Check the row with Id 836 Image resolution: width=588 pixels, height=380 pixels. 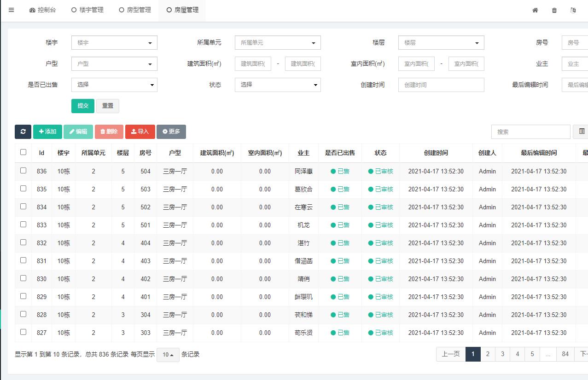point(23,171)
